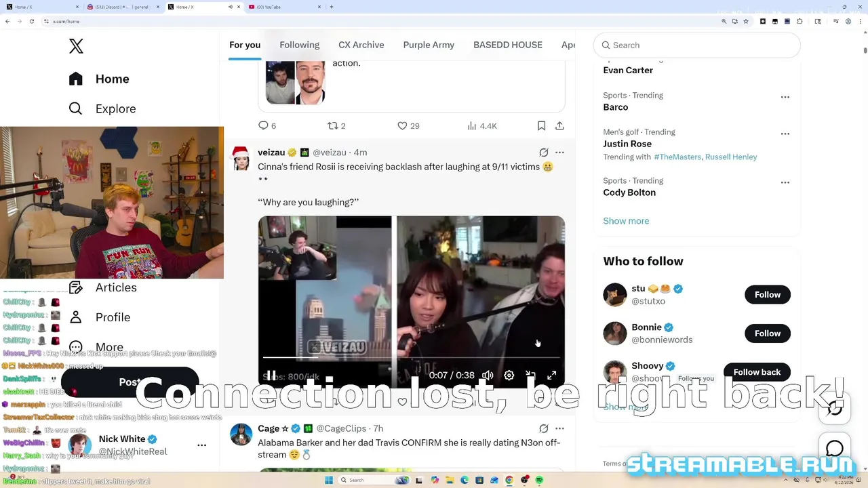Open veizau's profile avatar
The width and height of the screenshot is (868, 488).
[x=241, y=159]
